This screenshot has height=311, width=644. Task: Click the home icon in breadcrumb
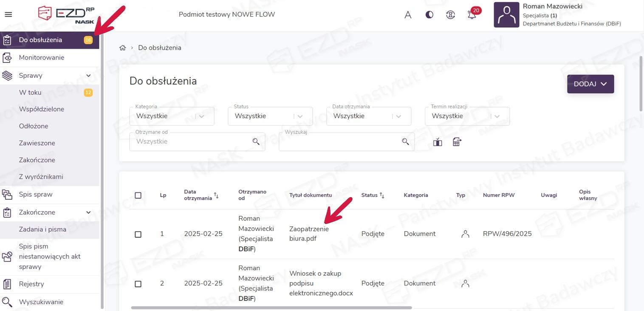123,48
